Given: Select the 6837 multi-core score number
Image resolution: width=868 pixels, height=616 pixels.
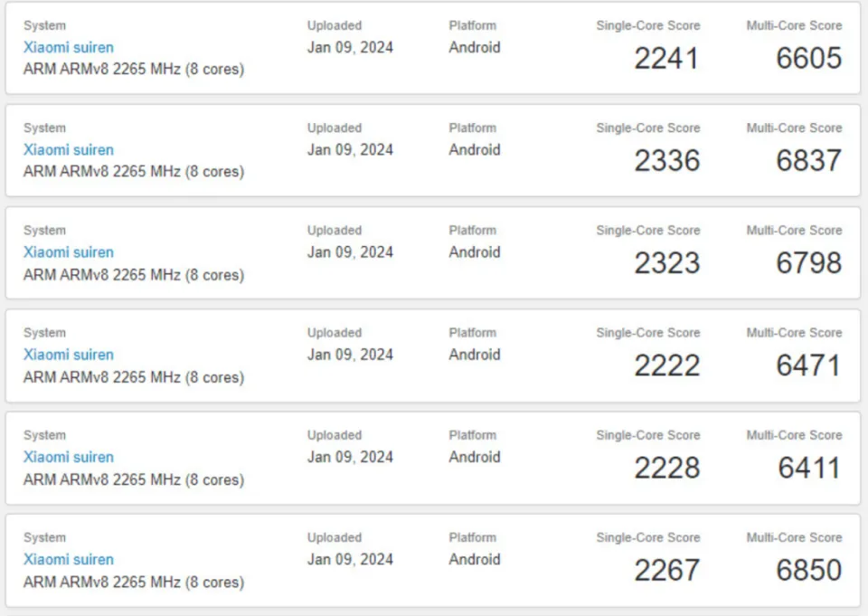Looking at the screenshot, I should tap(808, 161).
